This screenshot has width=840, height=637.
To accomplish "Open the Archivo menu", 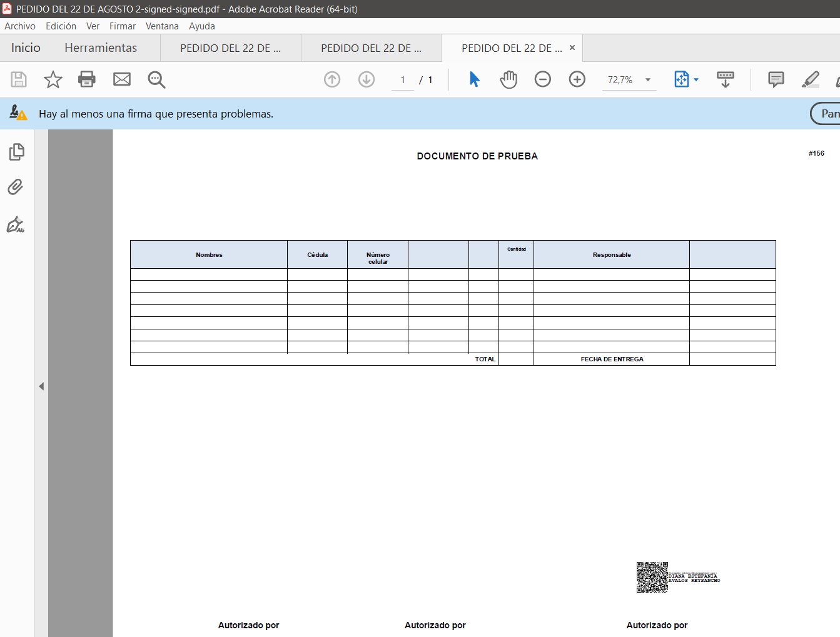I will coord(20,26).
